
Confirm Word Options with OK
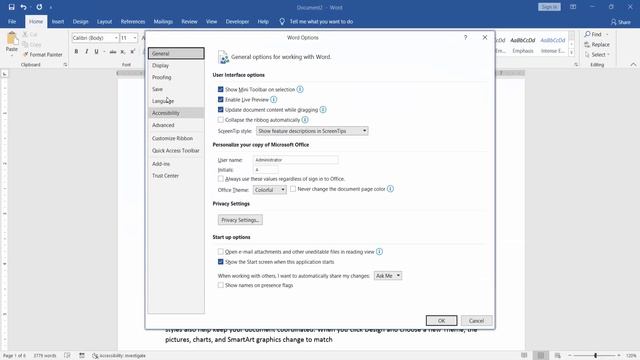coord(441,321)
